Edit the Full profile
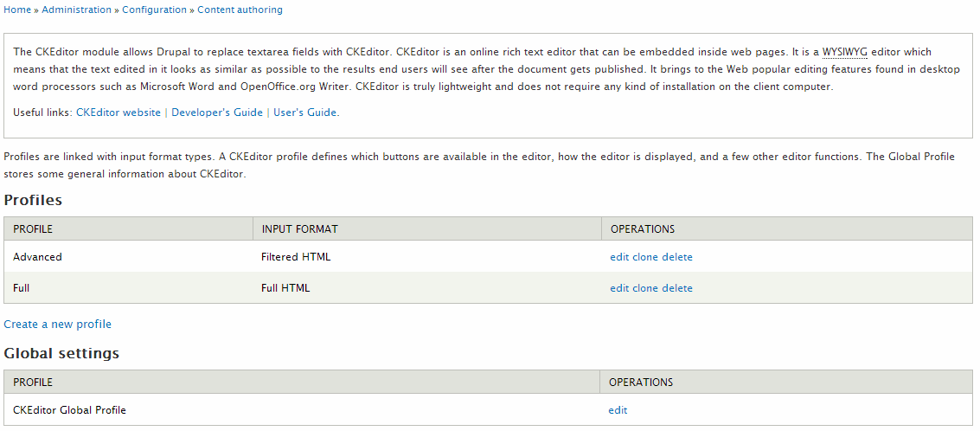Viewport: 980px width, 431px height. [x=619, y=288]
